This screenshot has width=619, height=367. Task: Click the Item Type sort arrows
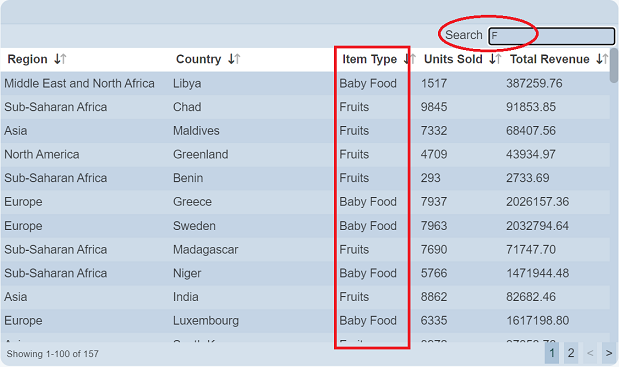tap(410, 59)
